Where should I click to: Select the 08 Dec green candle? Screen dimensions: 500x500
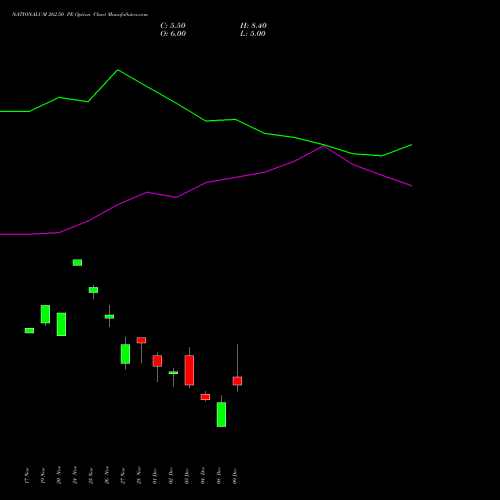[221, 414]
